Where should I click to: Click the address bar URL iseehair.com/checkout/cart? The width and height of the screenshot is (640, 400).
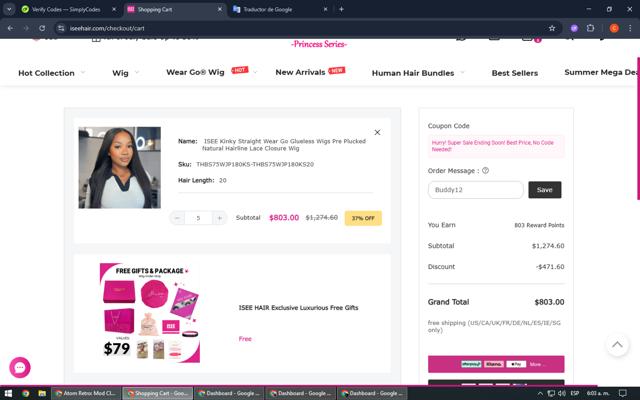pos(107,28)
